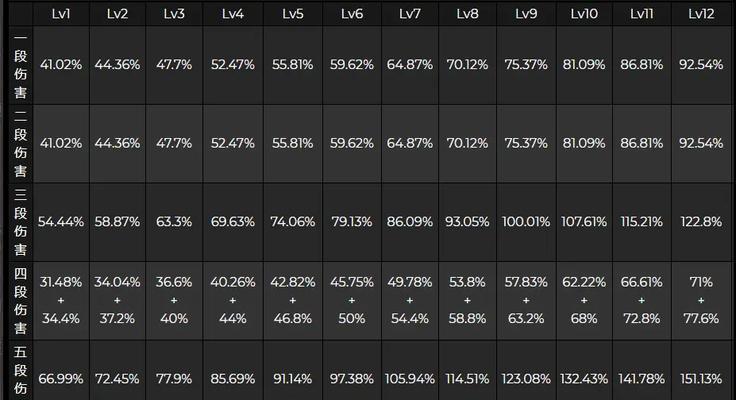Image resolution: width=736 pixels, height=400 pixels.
Task: Click the 151.13% cell under Lv12
Action: click(700, 378)
